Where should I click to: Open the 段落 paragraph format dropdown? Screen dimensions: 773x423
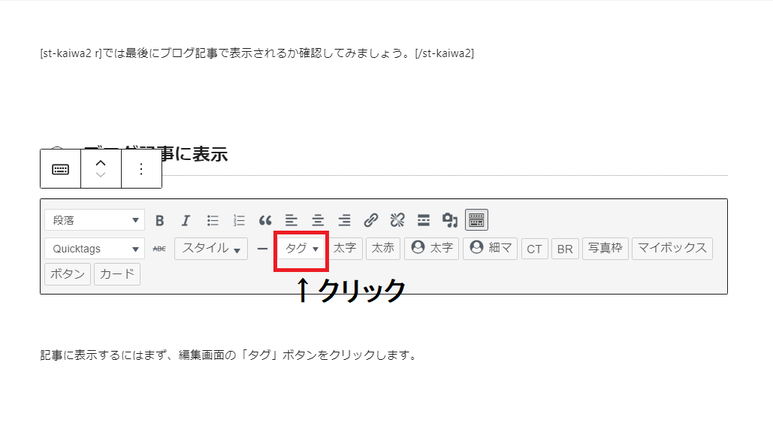[x=94, y=220]
